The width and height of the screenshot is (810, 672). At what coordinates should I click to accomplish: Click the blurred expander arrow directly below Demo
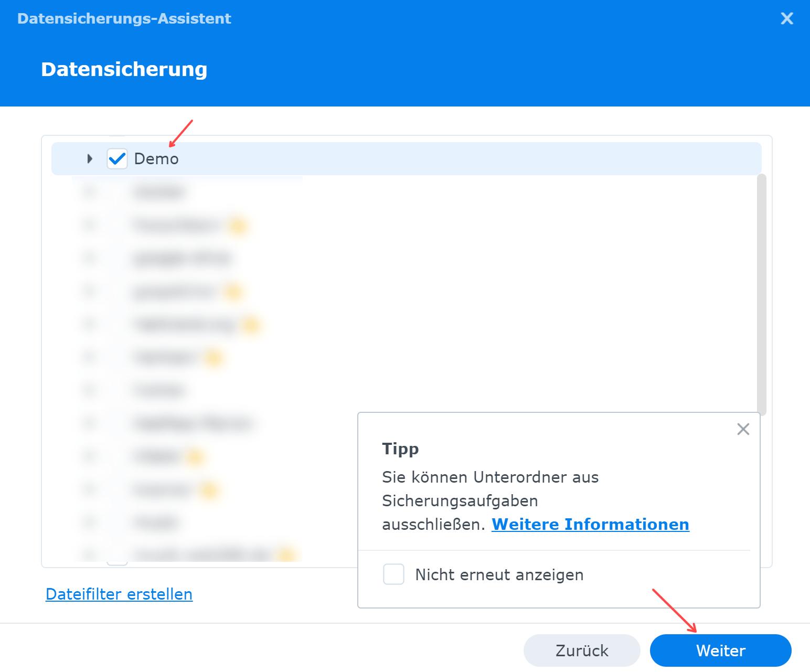[x=90, y=192]
